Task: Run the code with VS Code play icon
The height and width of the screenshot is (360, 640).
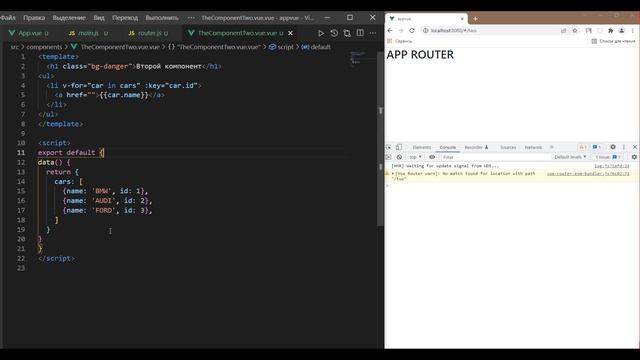Action: (321, 33)
